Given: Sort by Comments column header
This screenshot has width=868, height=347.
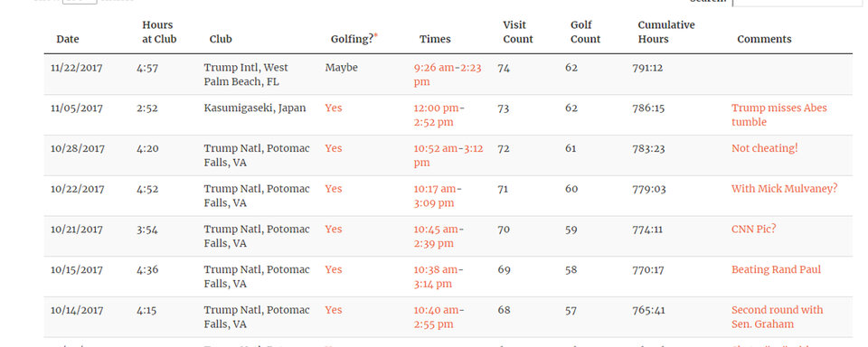Looking at the screenshot, I should 764,39.
